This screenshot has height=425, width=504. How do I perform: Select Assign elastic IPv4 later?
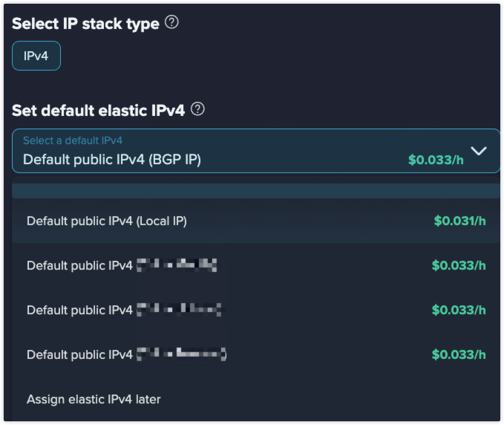coord(94,399)
